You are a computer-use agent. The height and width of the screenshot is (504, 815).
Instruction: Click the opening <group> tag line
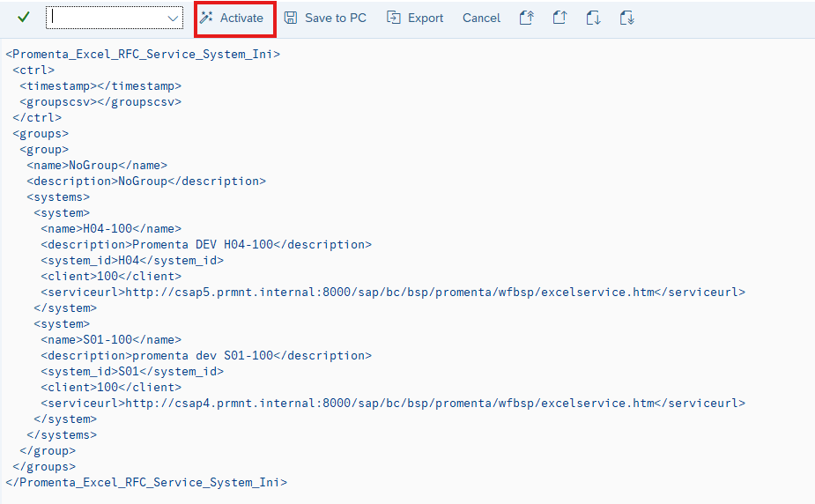(44, 149)
